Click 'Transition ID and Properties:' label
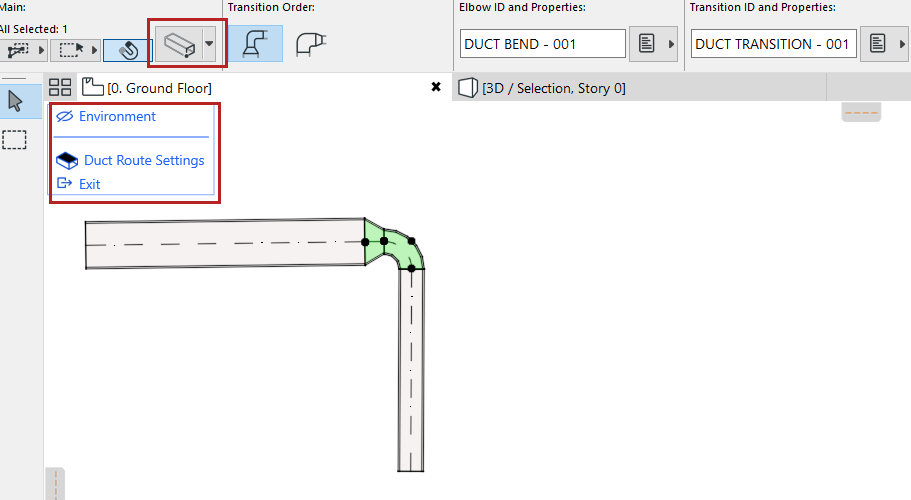This screenshot has height=500, width=911. [763, 8]
